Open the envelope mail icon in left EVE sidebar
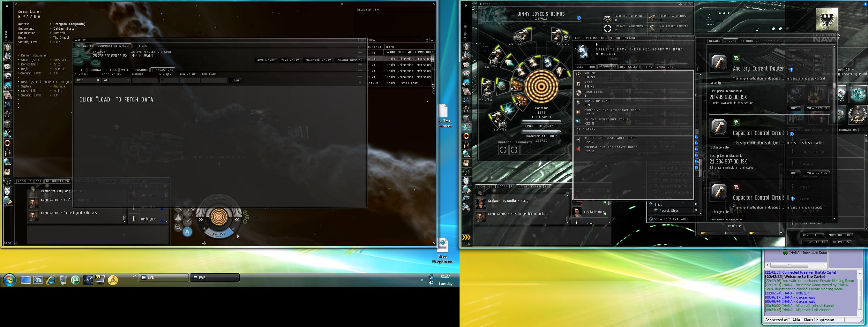This screenshot has height=327, width=868. tap(7, 66)
